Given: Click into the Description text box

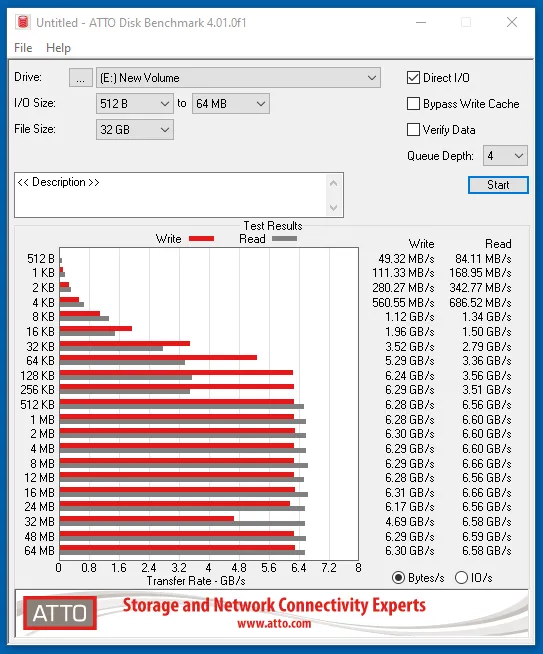Looking at the screenshot, I should coord(171,195).
